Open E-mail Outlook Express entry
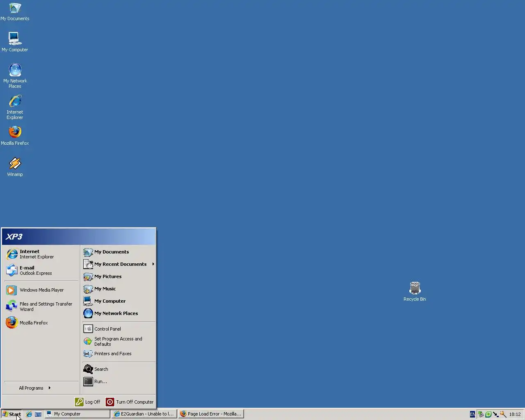Image resolution: width=525 pixels, height=420 pixels. click(41, 271)
